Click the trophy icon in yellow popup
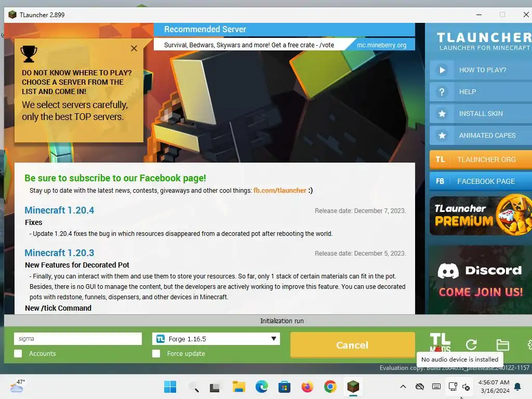The image size is (532, 399). (29, 54)
